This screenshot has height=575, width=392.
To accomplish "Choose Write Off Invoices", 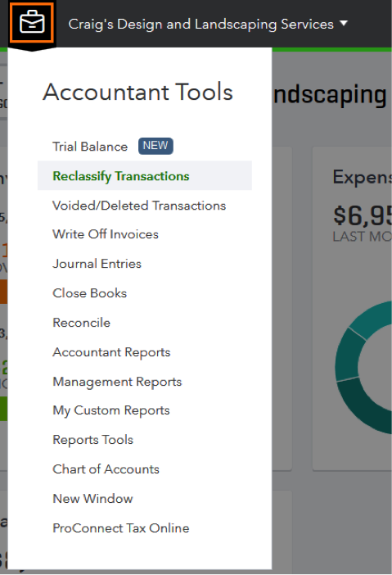I will [x=106, y=234].
